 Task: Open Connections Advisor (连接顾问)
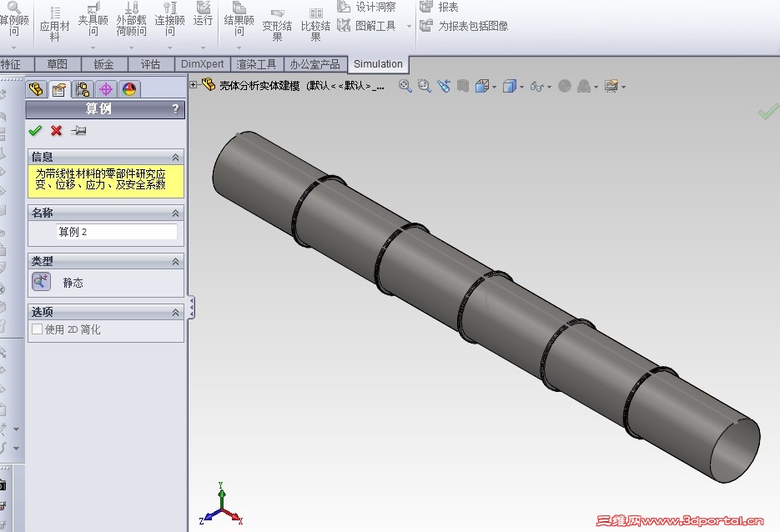tap(169, 19)
